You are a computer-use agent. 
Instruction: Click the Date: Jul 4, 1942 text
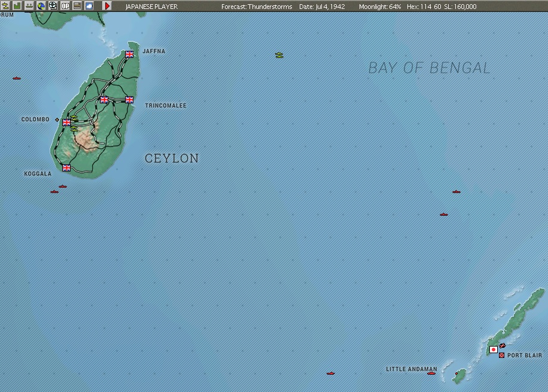coord(322,7)
